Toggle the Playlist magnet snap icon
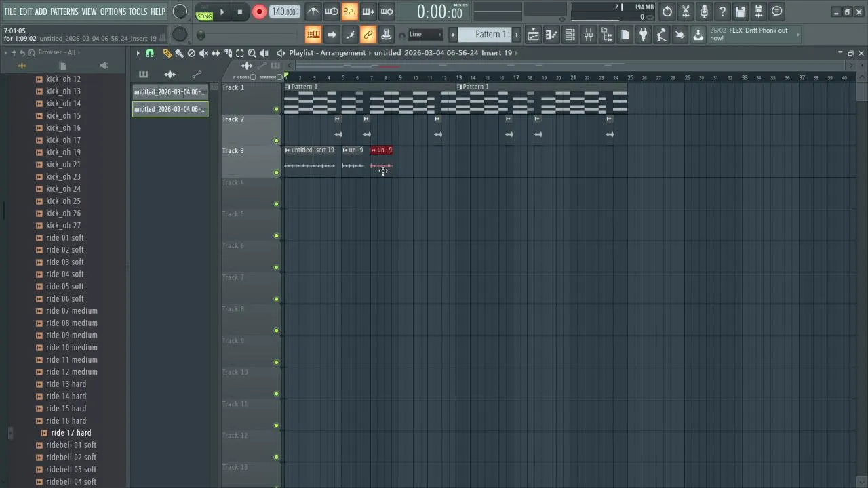This screenshot has width=868, height=488. 150,53
